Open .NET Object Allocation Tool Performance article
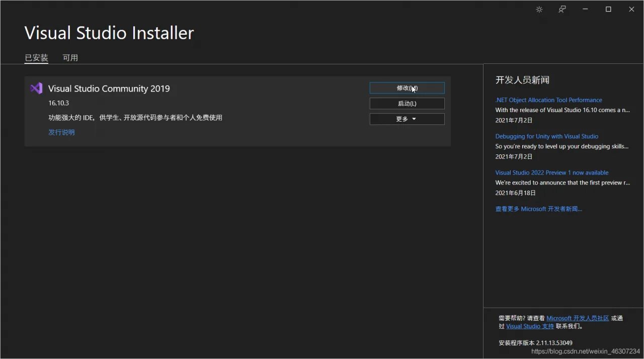This screenshot has width=644, height=359. pyautogui.click(x=548, y=100)
